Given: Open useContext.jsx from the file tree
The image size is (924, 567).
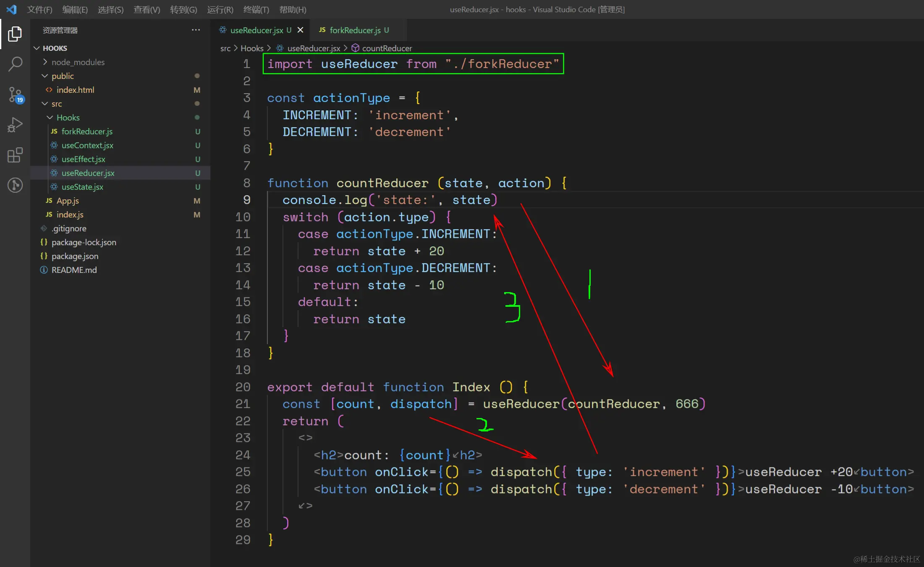Looking at the screenshot, I should point(87,145).
